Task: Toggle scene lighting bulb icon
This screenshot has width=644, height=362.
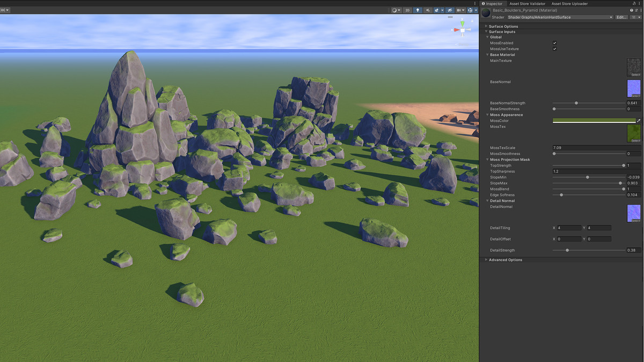Action: click(x=418, y=10)
